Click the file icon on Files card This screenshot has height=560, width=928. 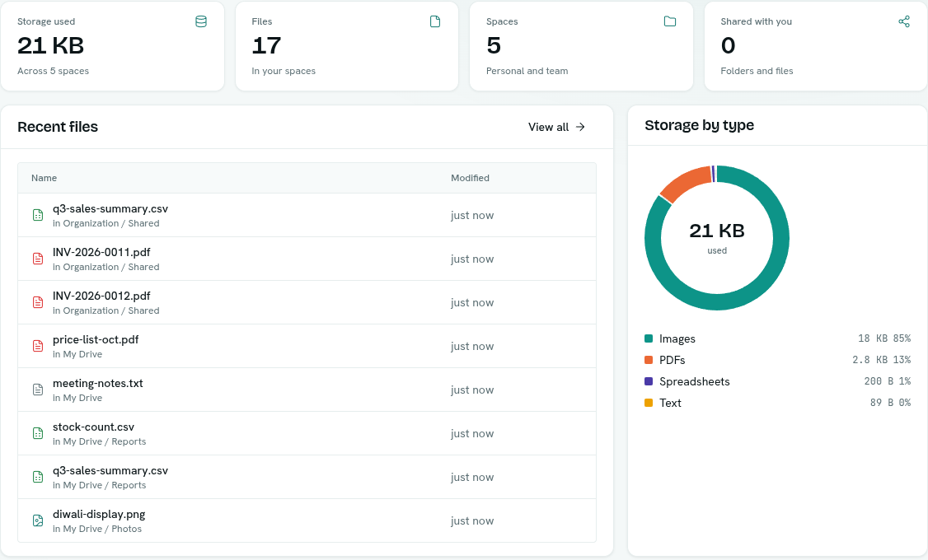click(435, 22)
